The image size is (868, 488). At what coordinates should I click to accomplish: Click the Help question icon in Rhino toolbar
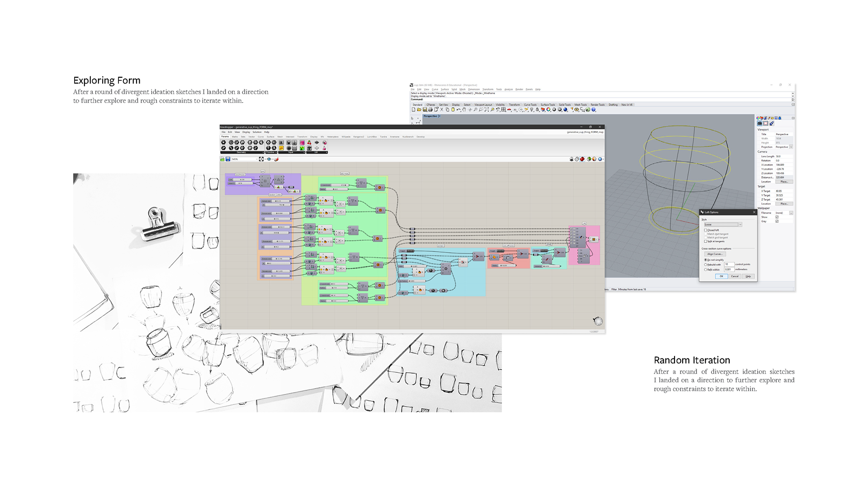pyautogui.click(x=594, y=109)
